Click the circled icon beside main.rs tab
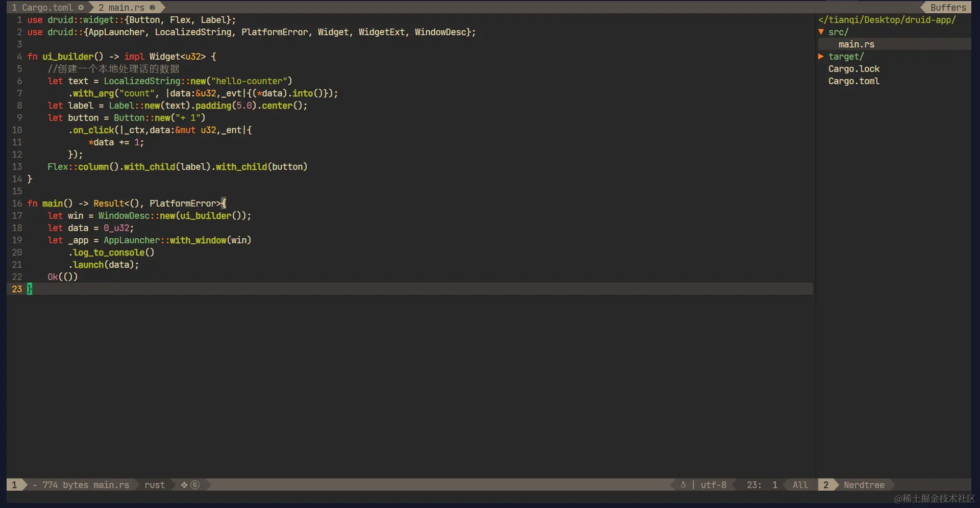Image resolution: width=980 pixels, height=508 pixels. click(x=152, y=7)
